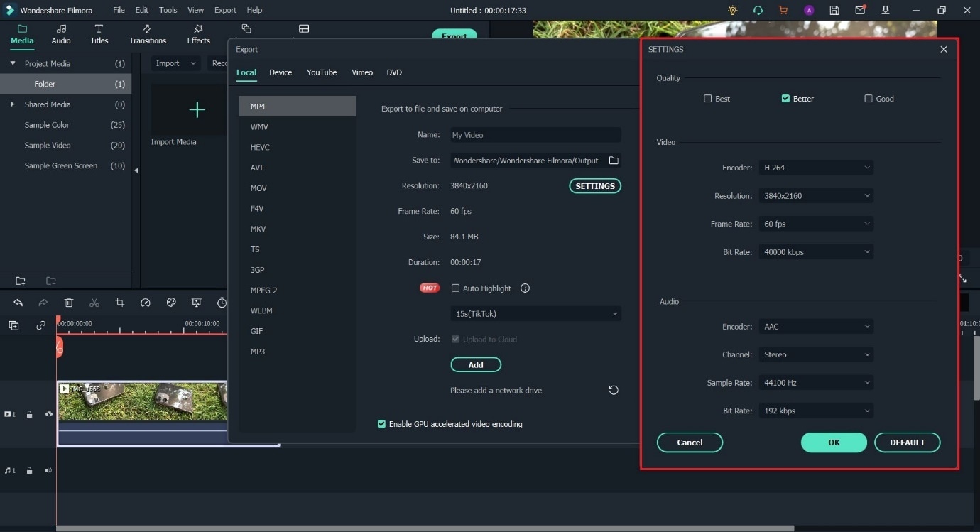Open the audio Bit Rate 192 kbps dropdown
Screen dimensions: 980x532
pos(816,411)
